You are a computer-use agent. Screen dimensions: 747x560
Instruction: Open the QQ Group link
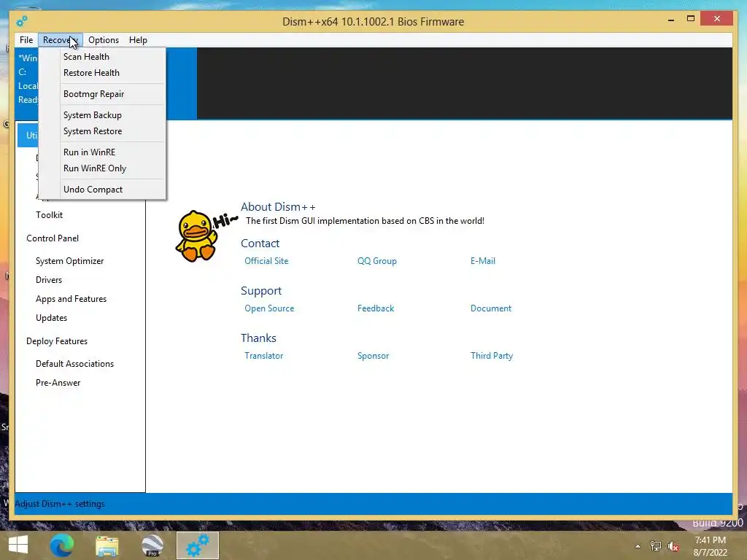point(377,261)
